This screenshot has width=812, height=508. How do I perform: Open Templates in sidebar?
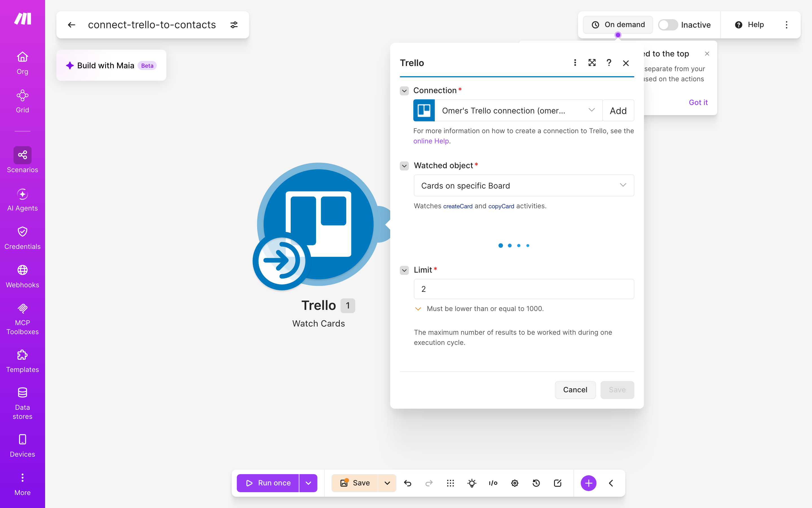pos(23,361)
